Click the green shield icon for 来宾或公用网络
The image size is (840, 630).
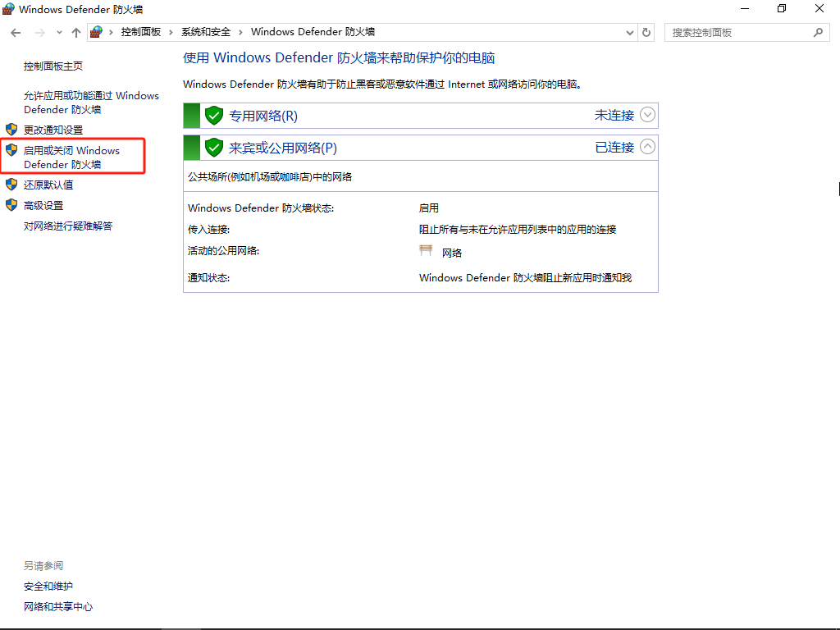[x=213, y=146]
